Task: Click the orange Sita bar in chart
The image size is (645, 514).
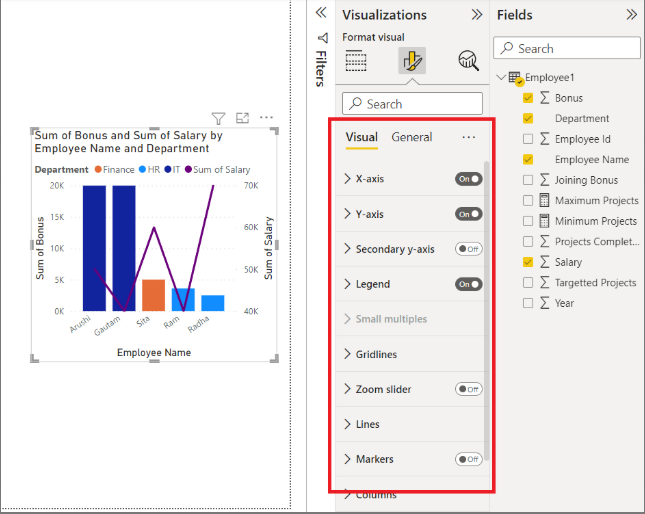Action: [x=153, y=295]
